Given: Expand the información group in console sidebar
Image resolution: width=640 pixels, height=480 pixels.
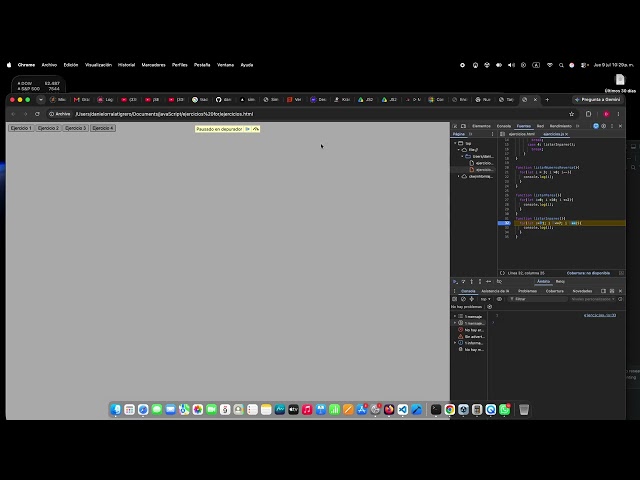Looking at the screenshot, I should (455, 343).
